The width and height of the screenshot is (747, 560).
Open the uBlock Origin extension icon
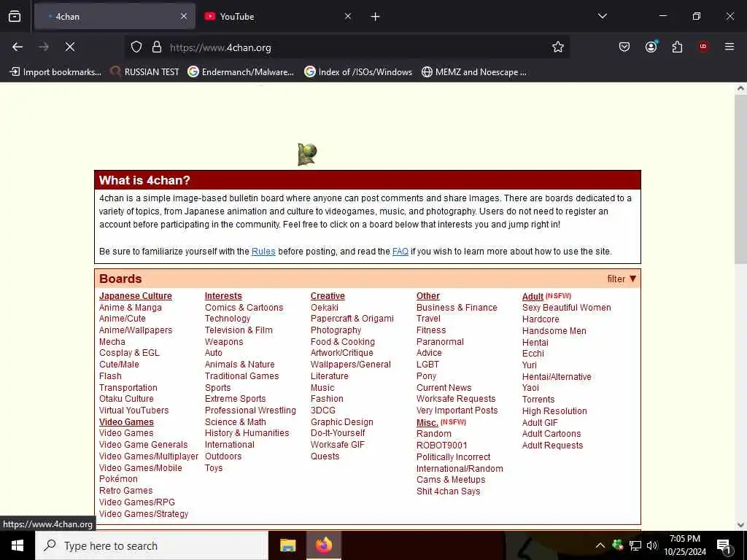point(703,47)
